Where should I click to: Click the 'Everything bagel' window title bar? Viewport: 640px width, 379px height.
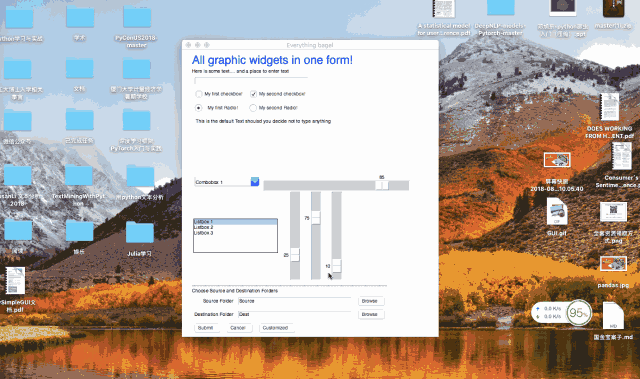coord(310,45)
